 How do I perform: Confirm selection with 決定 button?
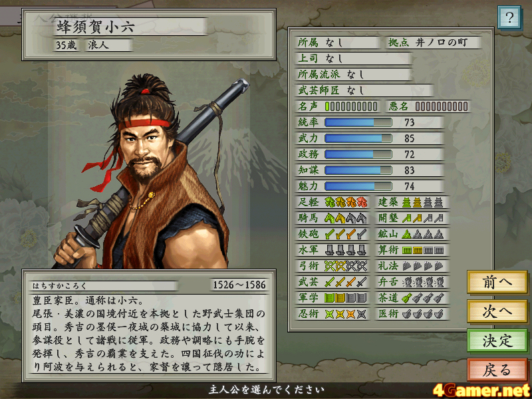pos(497,340)
